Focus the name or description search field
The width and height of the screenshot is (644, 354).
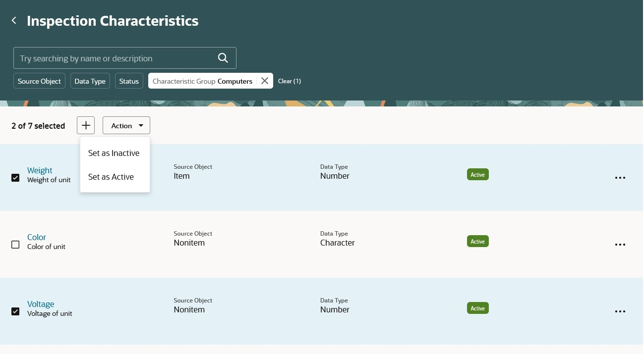(x=114, y=58)
